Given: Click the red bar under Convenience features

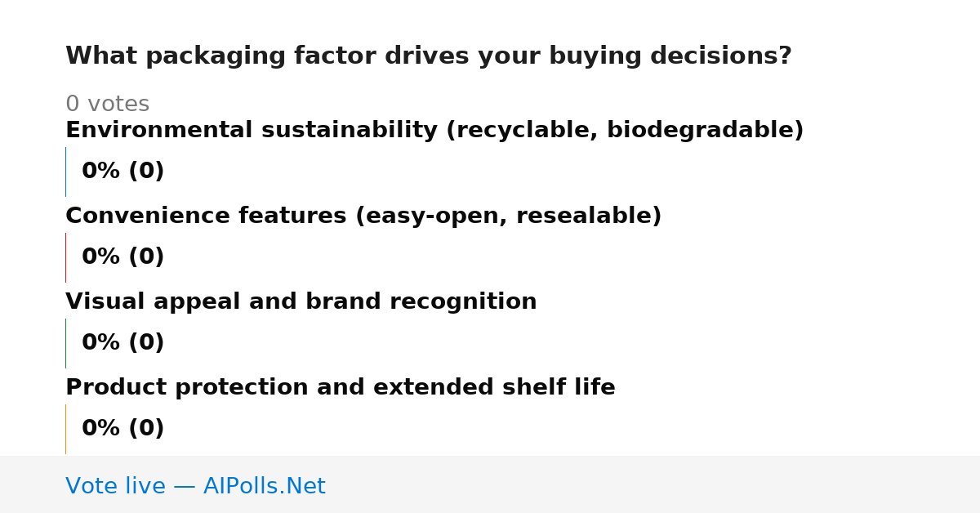Looking at the screenshot, I should [65, 257].
